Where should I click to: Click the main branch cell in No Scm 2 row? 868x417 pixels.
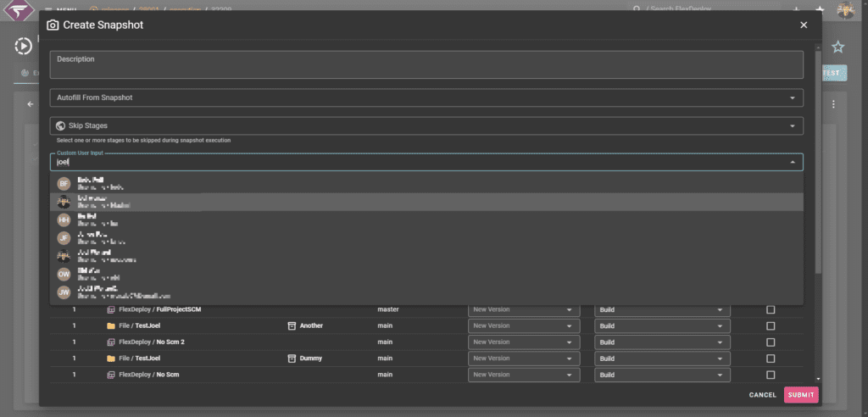386,342
